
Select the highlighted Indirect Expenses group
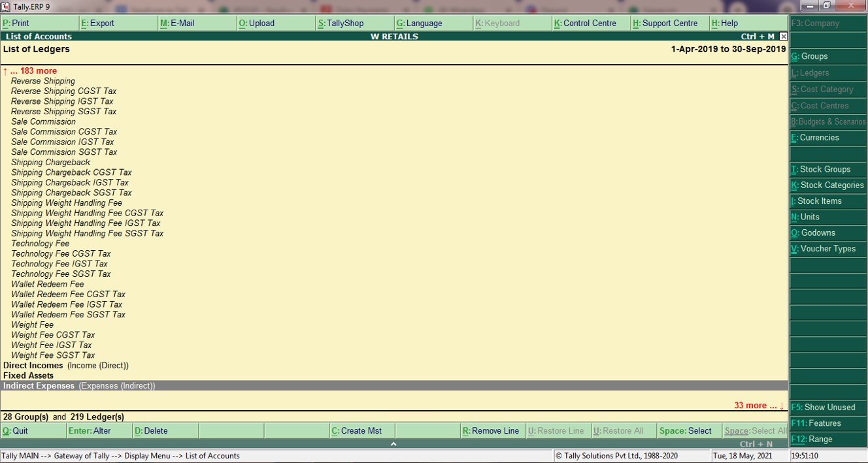394,386
